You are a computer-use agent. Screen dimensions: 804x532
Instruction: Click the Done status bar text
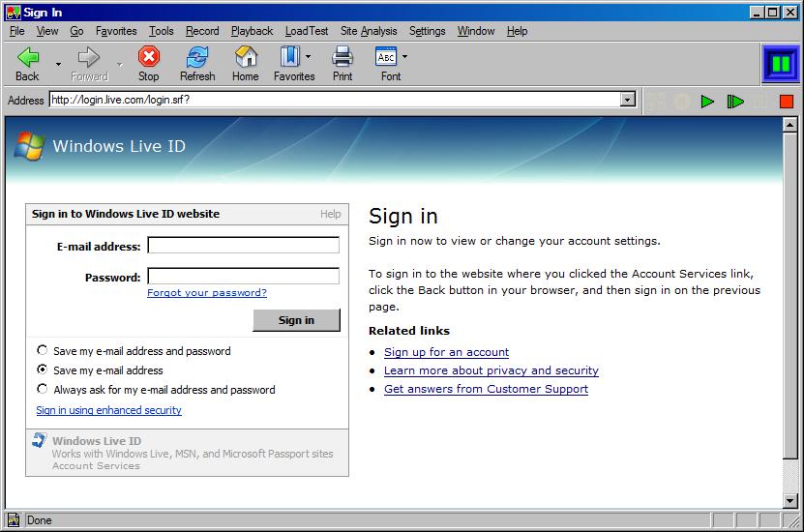(x=40, y=520)
